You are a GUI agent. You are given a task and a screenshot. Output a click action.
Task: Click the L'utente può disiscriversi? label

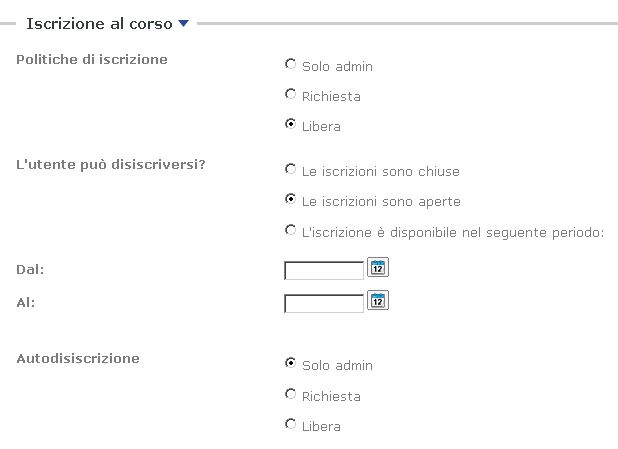(111, 164)
